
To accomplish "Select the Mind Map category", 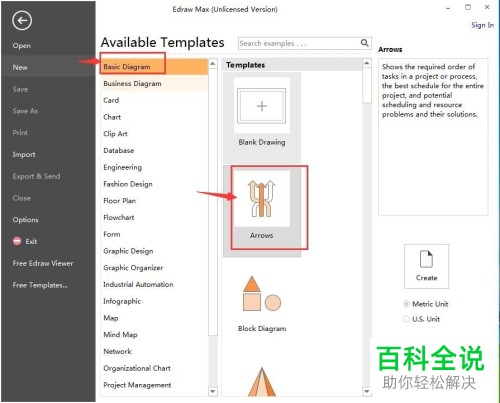I will [x=120, y=335].
